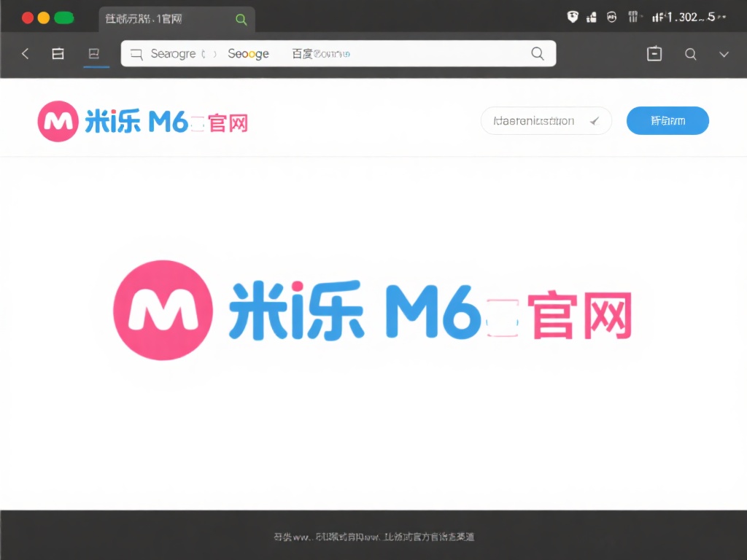This screenshot has width=747, height=560.
Task: Expand the rounded pill dropdown in the header
Action: [546, 120]
